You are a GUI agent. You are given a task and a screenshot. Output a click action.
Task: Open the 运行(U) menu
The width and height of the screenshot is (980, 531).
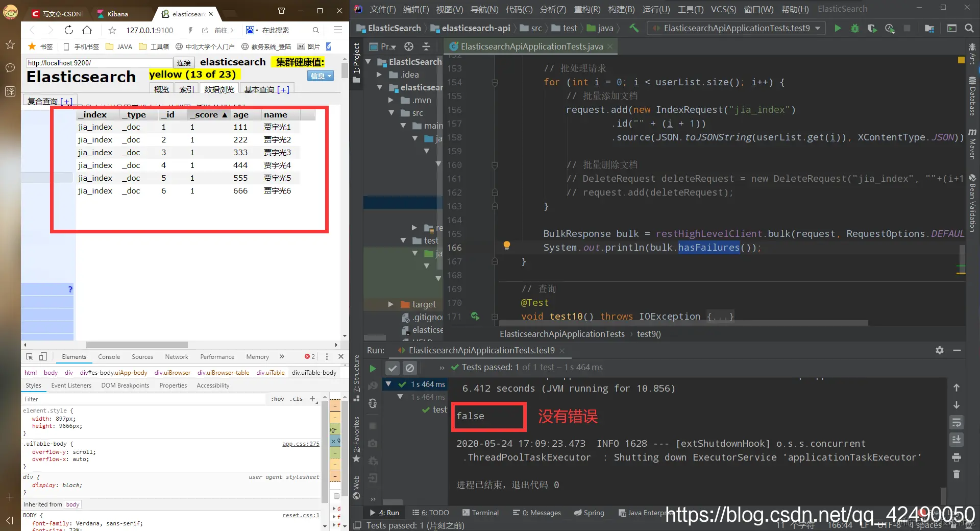pyautogui.click(x=656, y=9)
